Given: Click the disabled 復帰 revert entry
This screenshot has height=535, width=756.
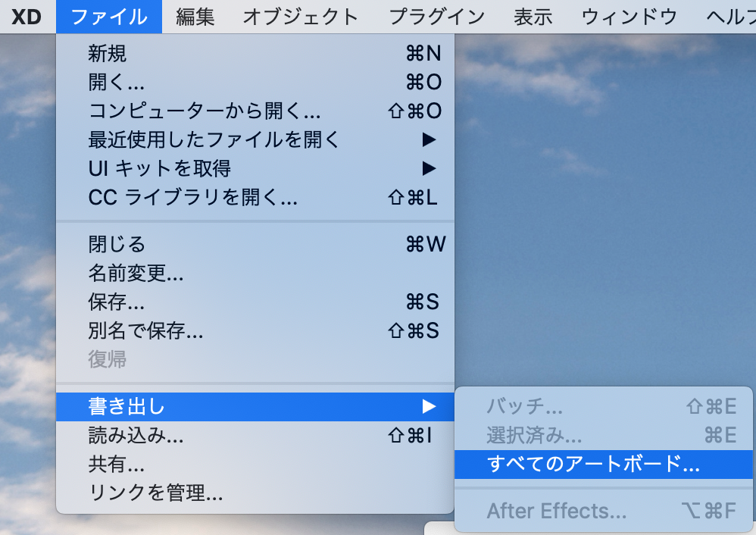Looking at the screenshot, I should coord(255,360).
